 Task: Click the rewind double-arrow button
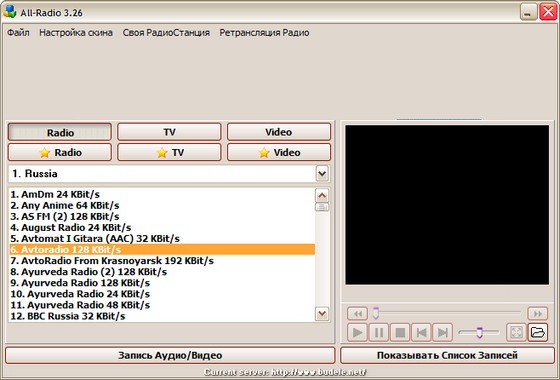coord(358,314)
